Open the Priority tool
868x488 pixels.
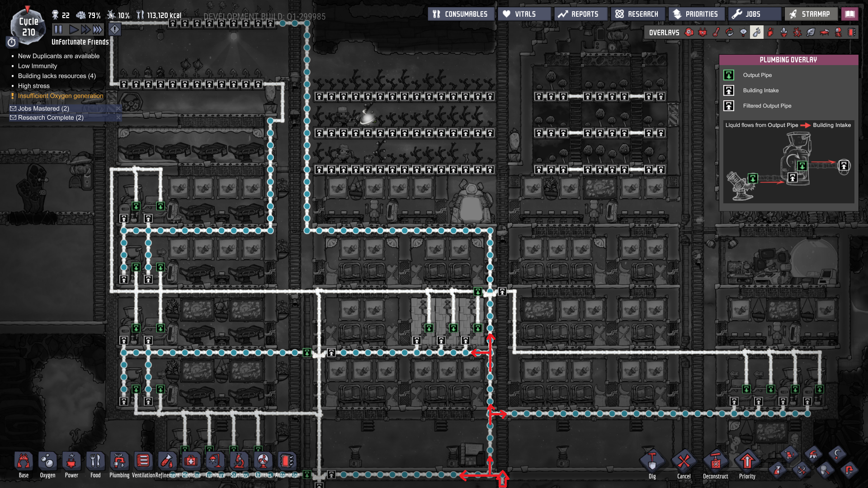(x=747, y=462)
